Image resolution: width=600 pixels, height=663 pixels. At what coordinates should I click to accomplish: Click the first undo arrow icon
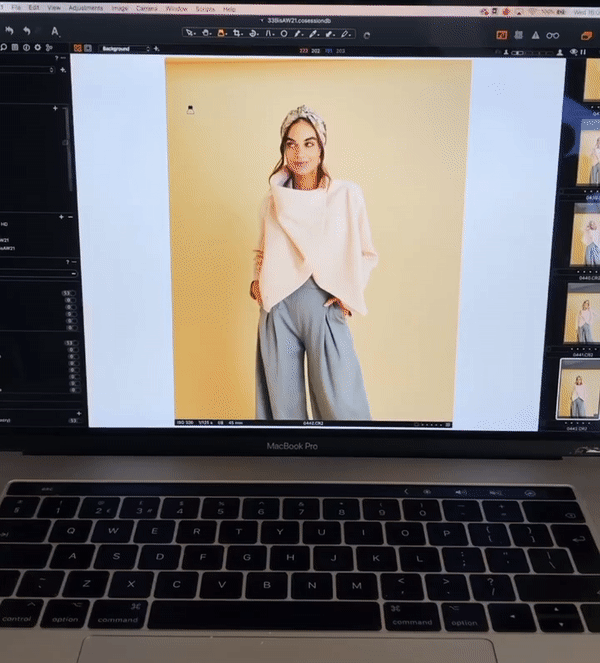(9, 30)
